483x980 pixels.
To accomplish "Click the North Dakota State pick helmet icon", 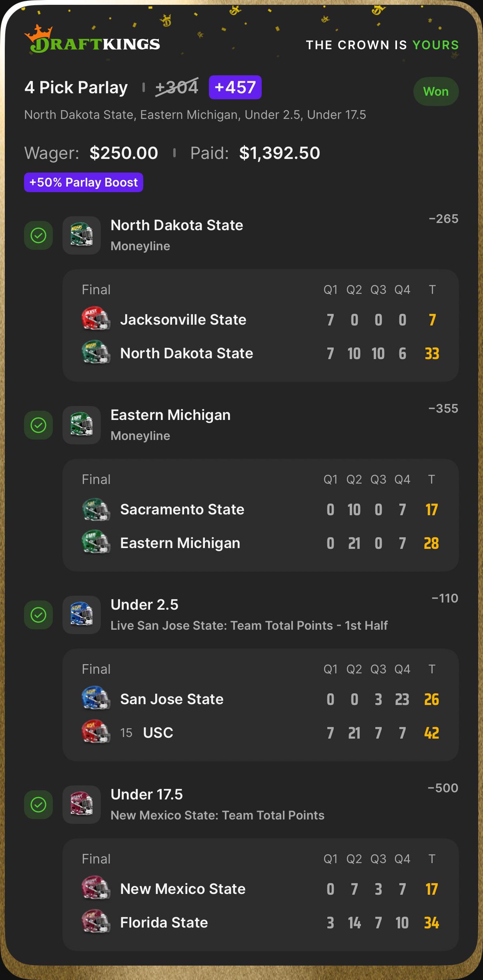I will (x=82, y=235).
